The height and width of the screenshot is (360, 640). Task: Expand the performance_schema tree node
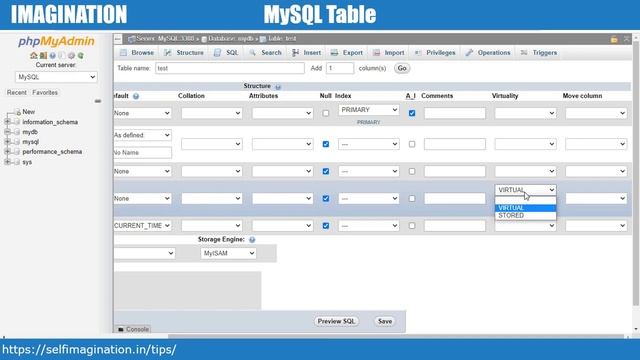pyautogui.click(x=7, y=151)
